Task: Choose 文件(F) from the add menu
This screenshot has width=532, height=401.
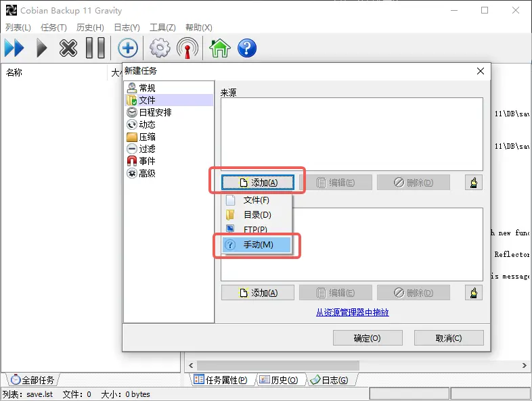Action: tap(257, 200)
